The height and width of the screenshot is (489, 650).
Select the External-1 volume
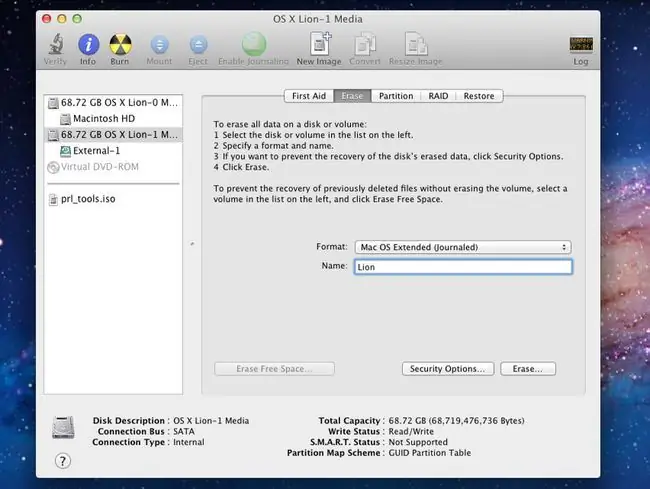tap(113, 151)
